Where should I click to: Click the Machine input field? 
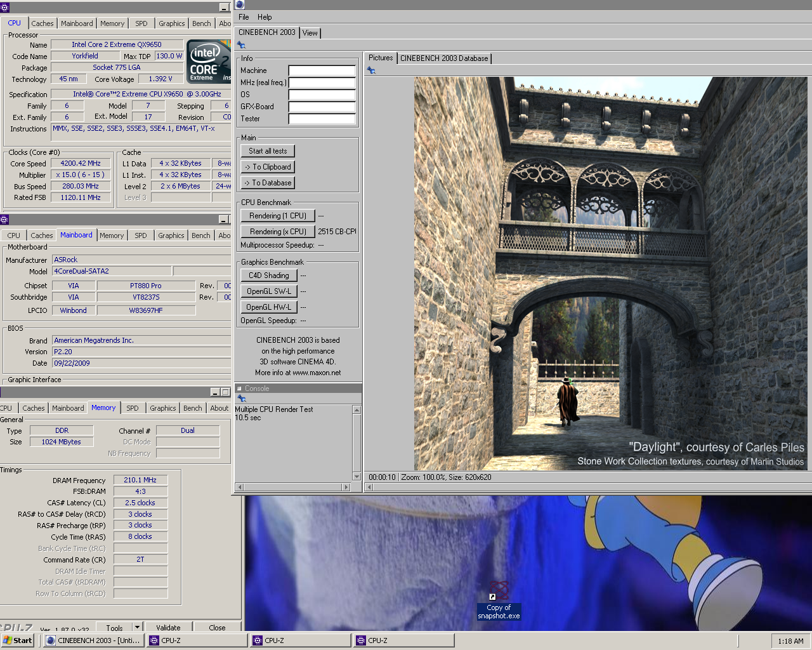point(322,70)
